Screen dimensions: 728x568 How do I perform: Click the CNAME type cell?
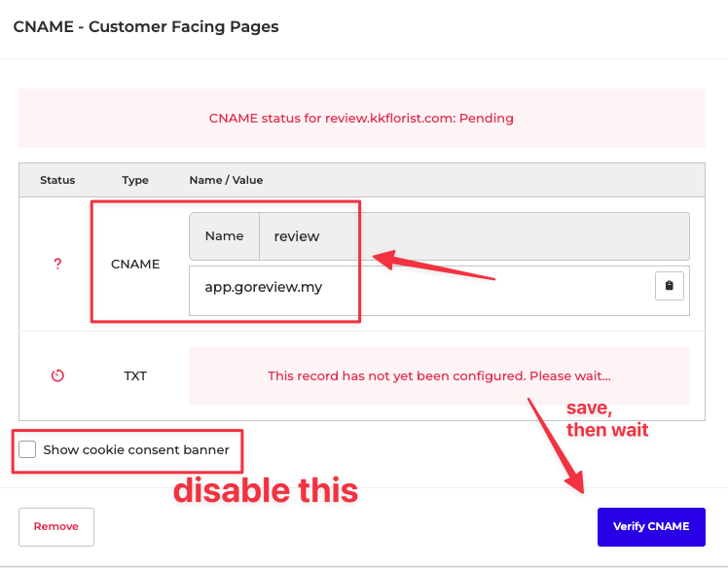point(135,264)
